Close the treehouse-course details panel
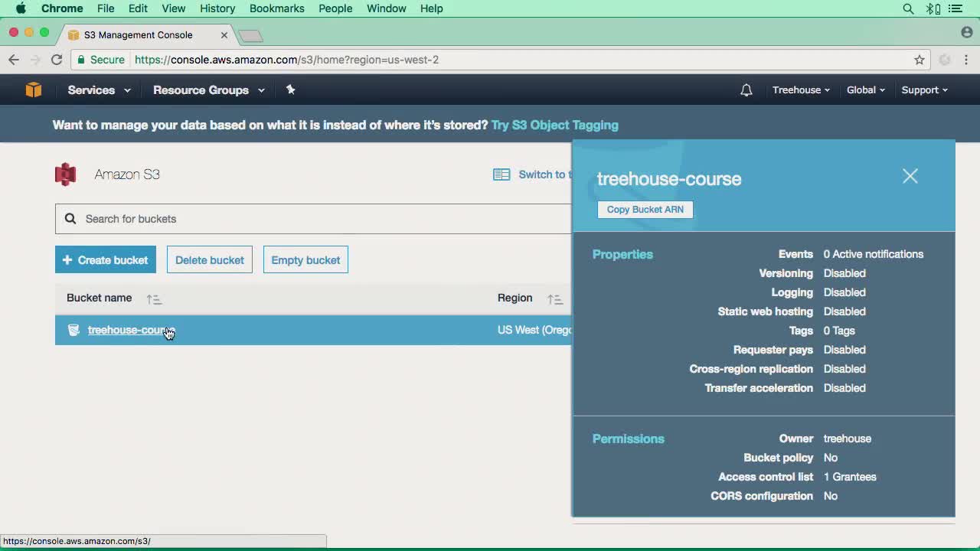Image resolution: width=980 pixels, height=551 pixels. [910, 176]
